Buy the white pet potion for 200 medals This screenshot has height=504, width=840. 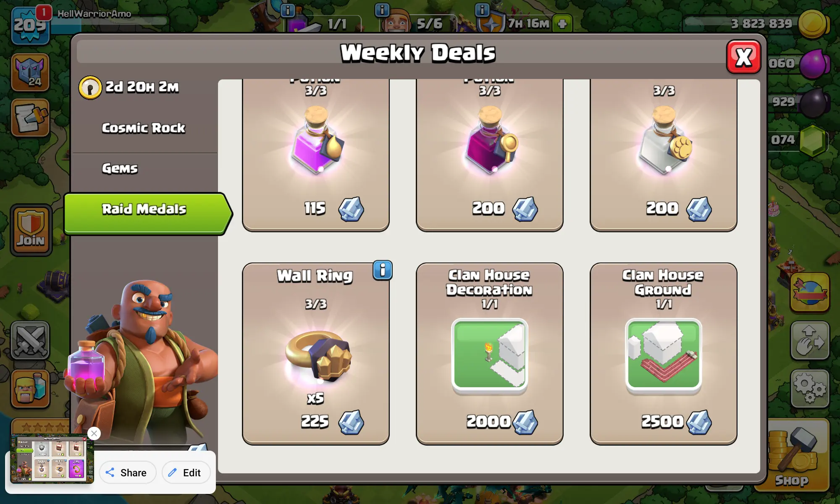[x=663, y=155]
